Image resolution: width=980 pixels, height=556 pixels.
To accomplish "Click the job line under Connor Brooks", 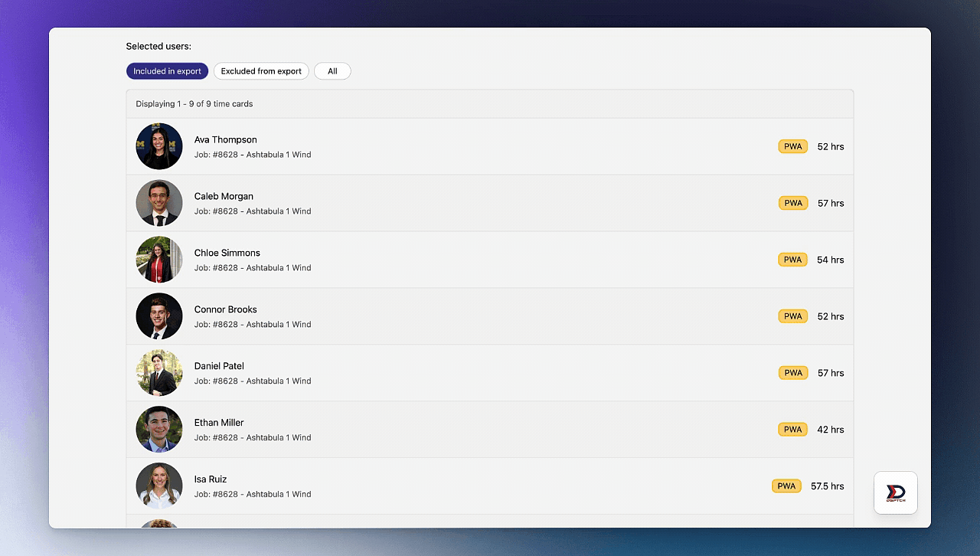I will (x=253, y=325).
